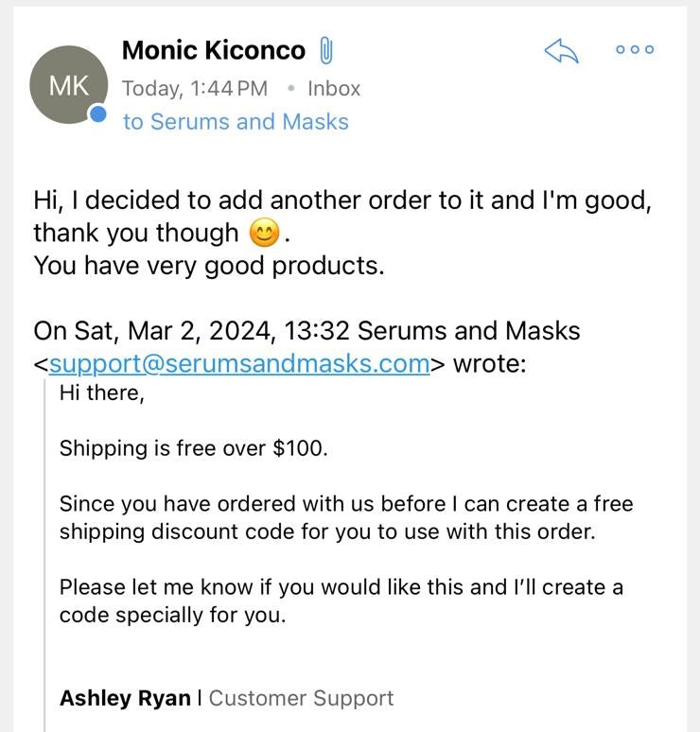
Task: Open the three-dot more options menu
Action: 635,49
